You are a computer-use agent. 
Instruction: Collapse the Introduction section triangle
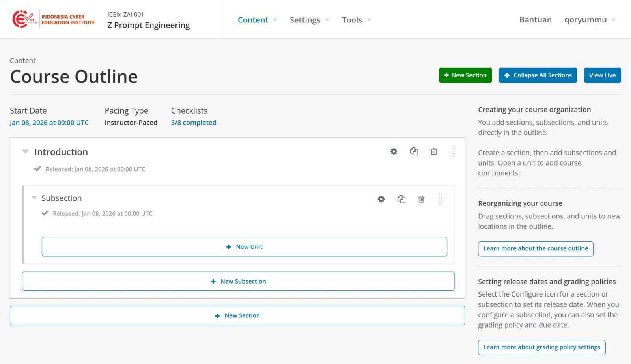(x=25, y=151)
